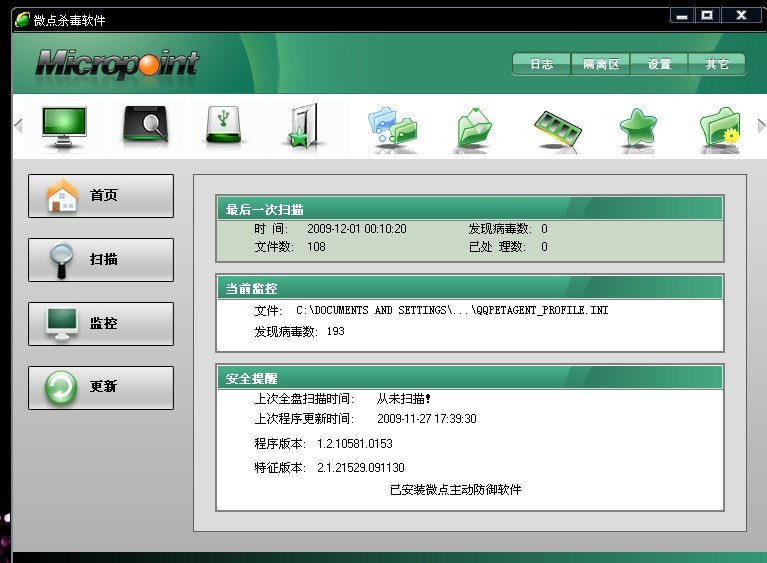Go to 首页 home page button

coord(101,196)
